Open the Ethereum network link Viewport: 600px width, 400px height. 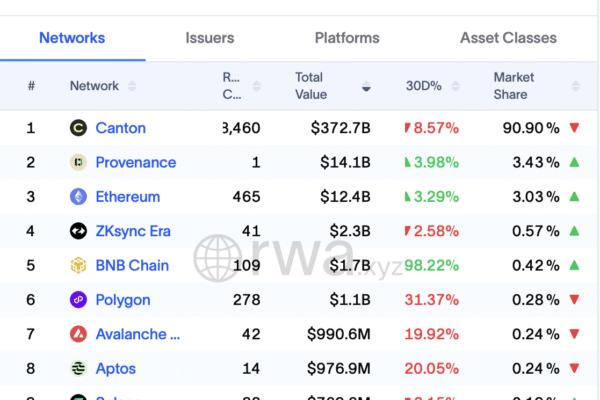pyautogui.click(x=127, y=197)
